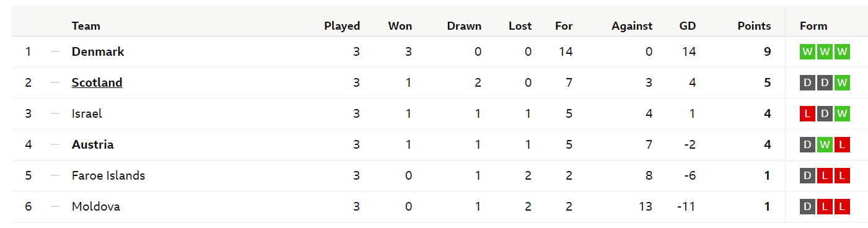Click the Points column header

point(754,26)
